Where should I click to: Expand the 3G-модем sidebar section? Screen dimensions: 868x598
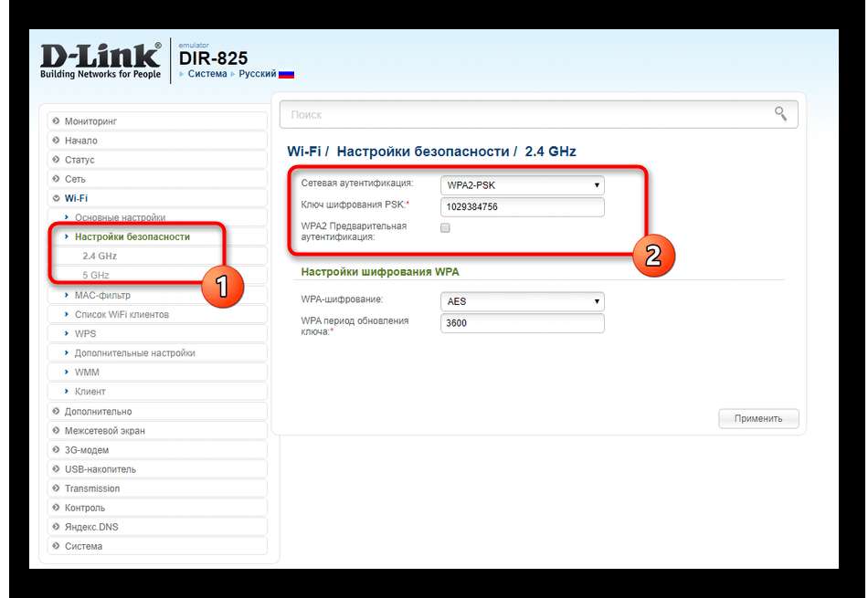(157, 450)
